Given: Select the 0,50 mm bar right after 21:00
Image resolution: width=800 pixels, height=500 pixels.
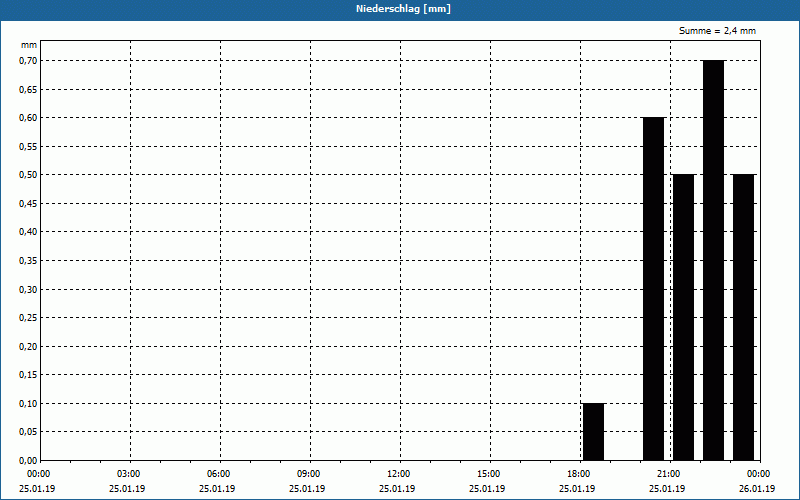Looking at the screenshot, I should pos(684,317).
